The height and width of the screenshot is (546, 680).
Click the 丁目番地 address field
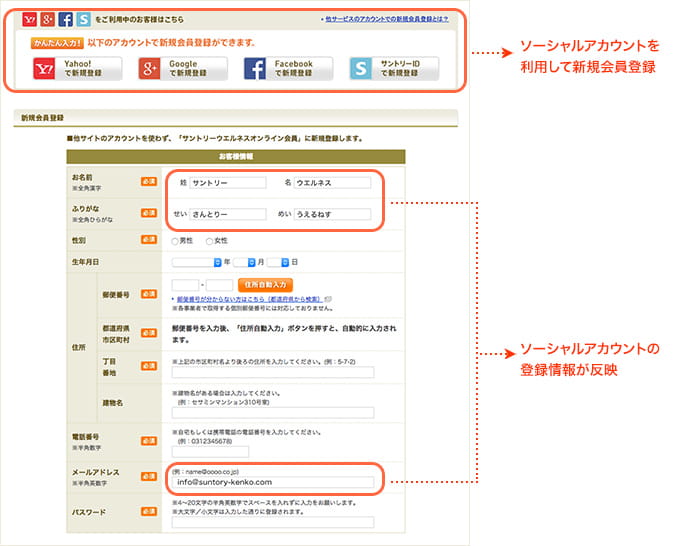(x=273, y=372)
